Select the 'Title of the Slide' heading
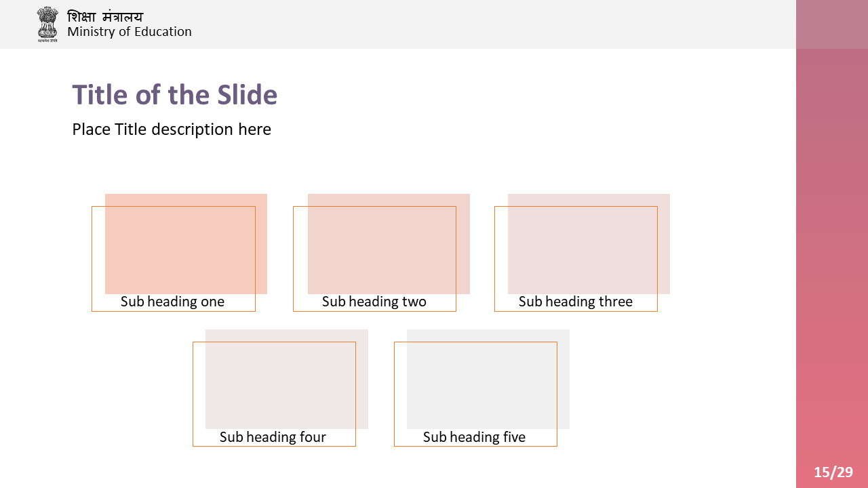Viewport: 868px width, 488px height. click(x=175, y=95)
